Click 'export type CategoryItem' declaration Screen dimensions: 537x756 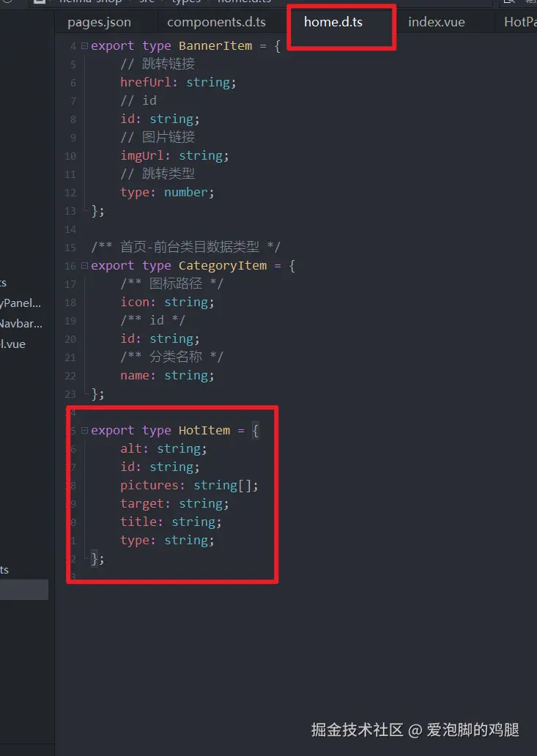179,266
